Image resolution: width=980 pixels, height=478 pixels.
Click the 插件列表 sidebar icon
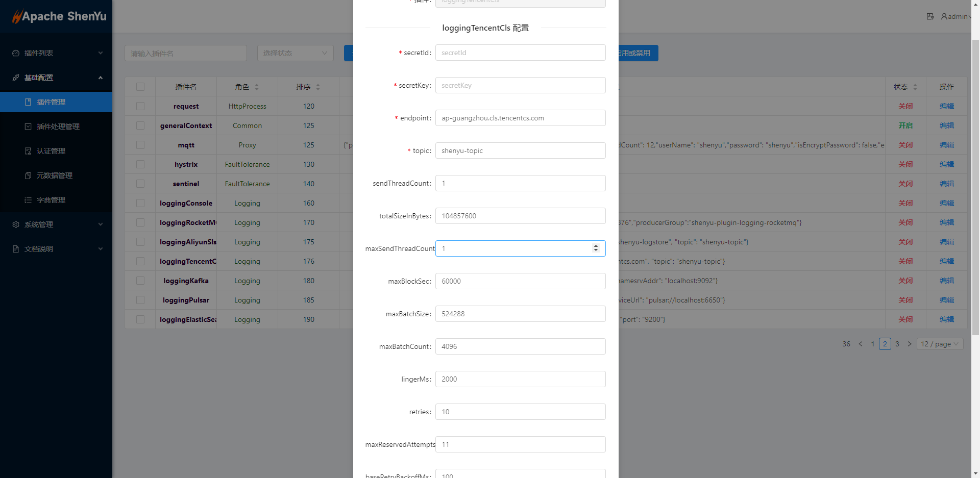click(x=16, y=53)
